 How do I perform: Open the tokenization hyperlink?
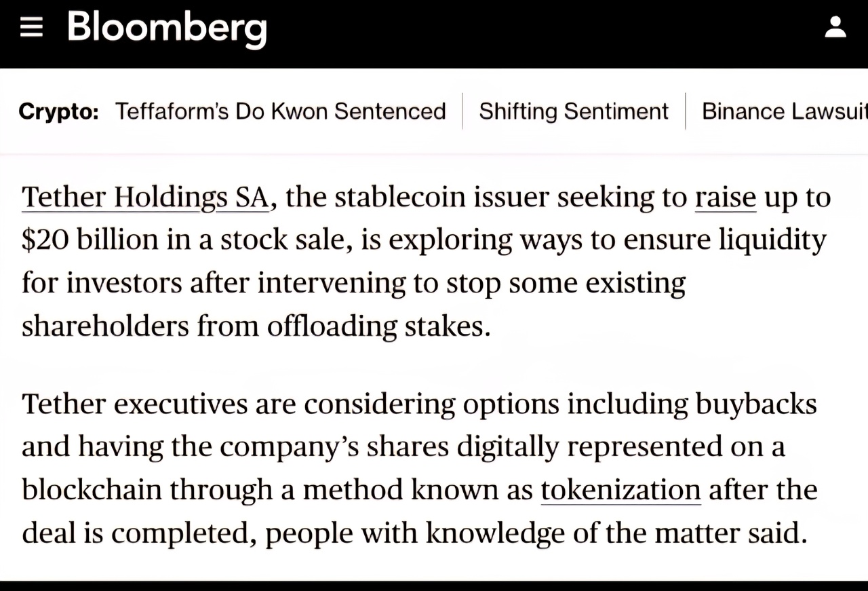click(620, 489)
